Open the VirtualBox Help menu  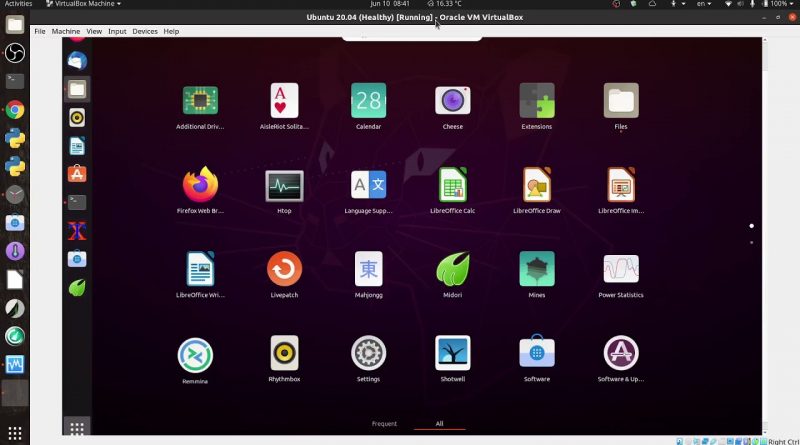coord(171,31)
